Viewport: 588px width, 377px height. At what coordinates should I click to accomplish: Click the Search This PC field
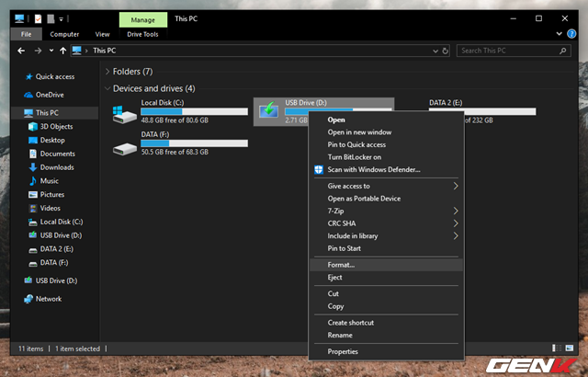(x=514, y=51)
